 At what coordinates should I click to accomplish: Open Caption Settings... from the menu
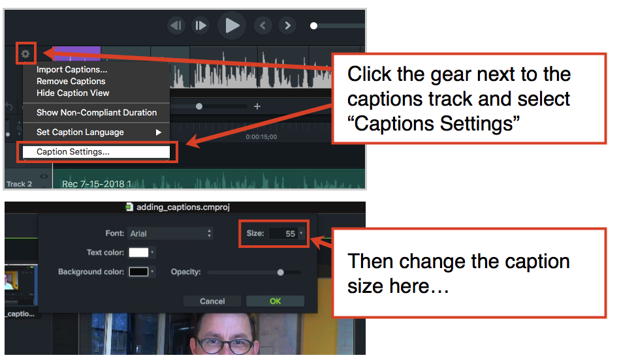[x=96, y=152]
